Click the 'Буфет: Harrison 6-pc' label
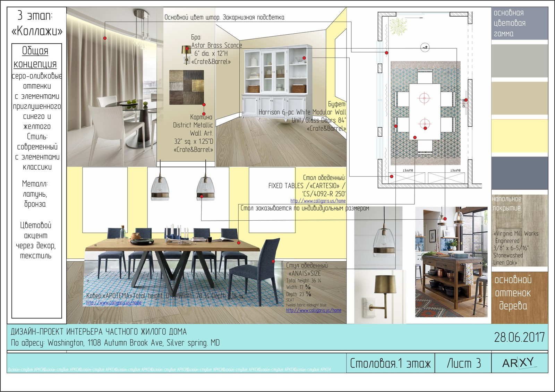555x392 pixels. pyautogui.click(x=302, y=116)
